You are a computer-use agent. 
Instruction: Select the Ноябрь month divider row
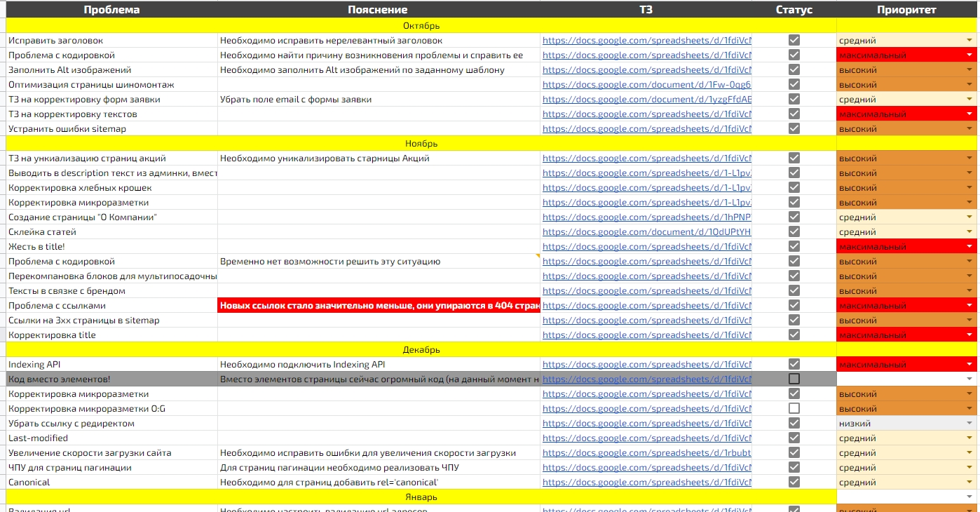click(421, 143)
